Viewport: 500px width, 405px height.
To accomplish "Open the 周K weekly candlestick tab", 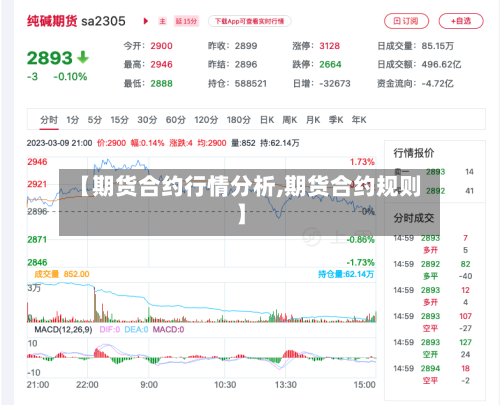I will coord(290,120).
